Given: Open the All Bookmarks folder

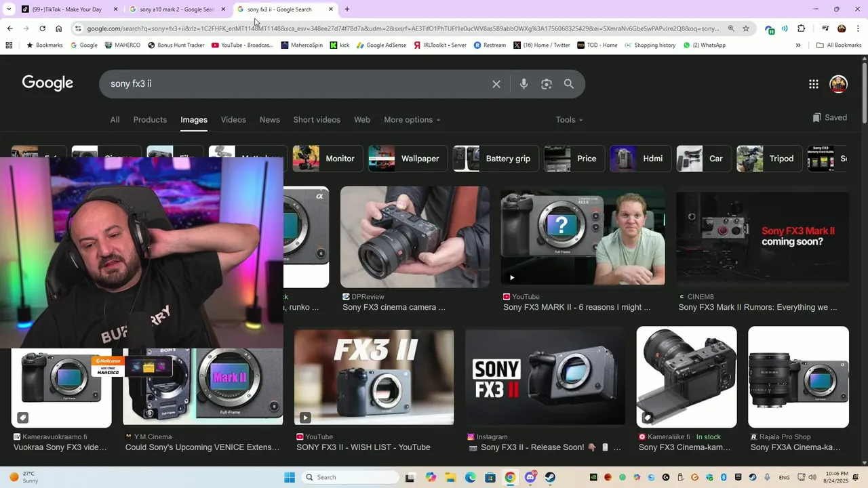Looking at the screenshot, I should coord(839,45).
